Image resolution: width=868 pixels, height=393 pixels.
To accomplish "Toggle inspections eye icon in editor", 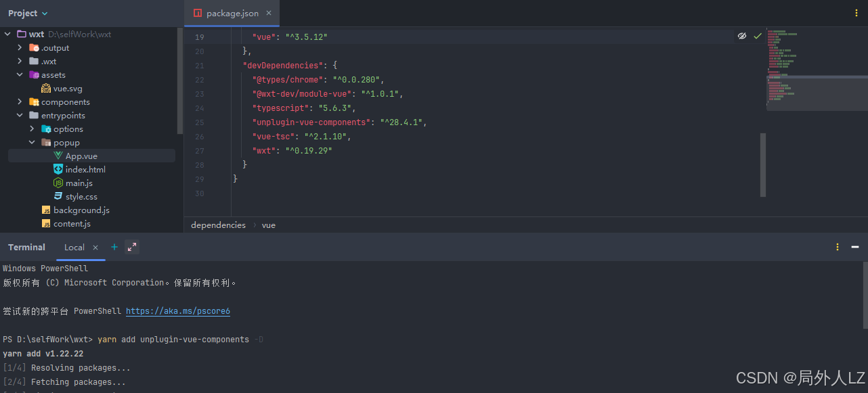I will pos(742,36).
